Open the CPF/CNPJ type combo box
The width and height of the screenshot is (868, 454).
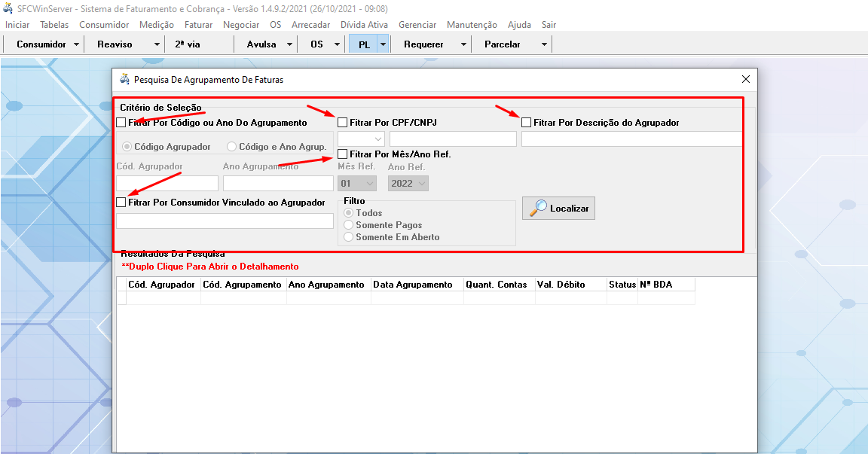click(361, 139)
